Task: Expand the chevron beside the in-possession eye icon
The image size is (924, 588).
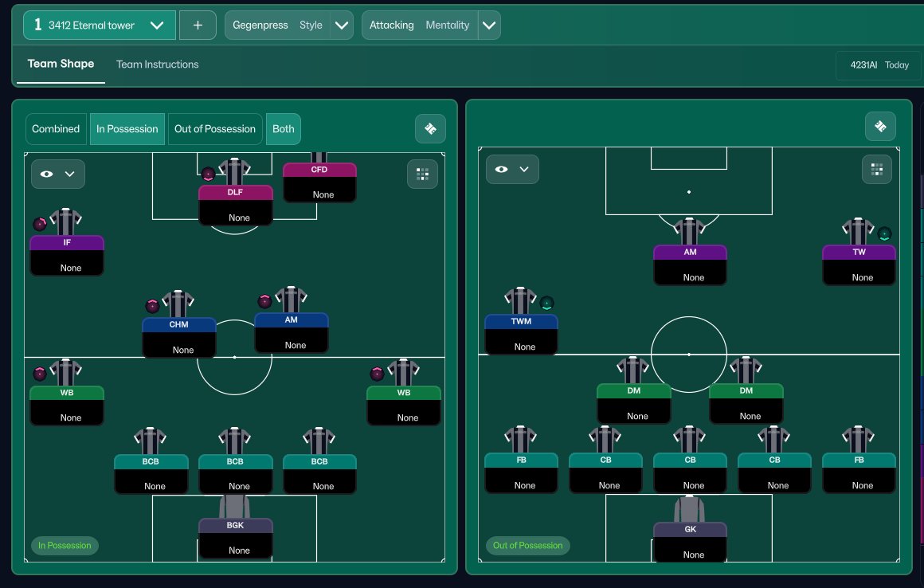Action: 69,174
